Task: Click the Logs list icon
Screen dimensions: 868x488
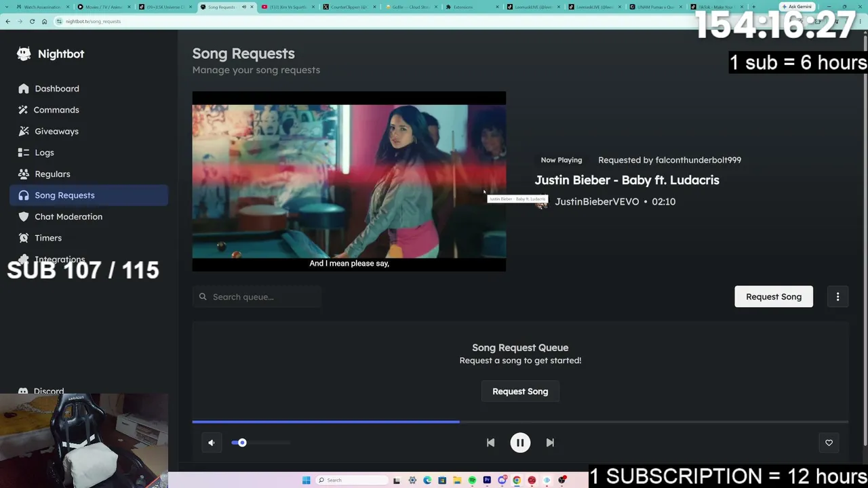Action: click(24, 152)
